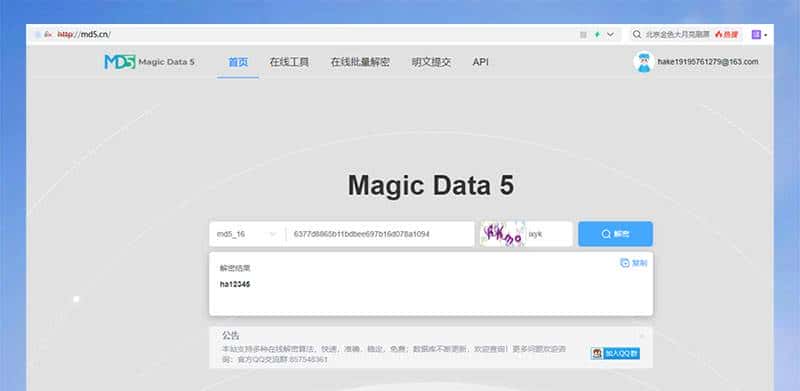Screen dimensions: 800x391
Task: Click the shield icon left of address bar
Action: (x=37, y=35)
